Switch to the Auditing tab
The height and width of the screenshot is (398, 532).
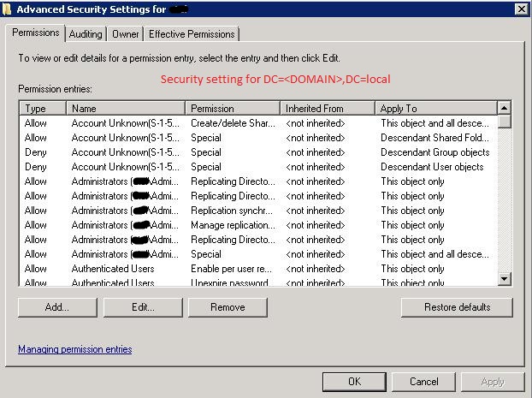pyautogui.click(x=86, y=34)
